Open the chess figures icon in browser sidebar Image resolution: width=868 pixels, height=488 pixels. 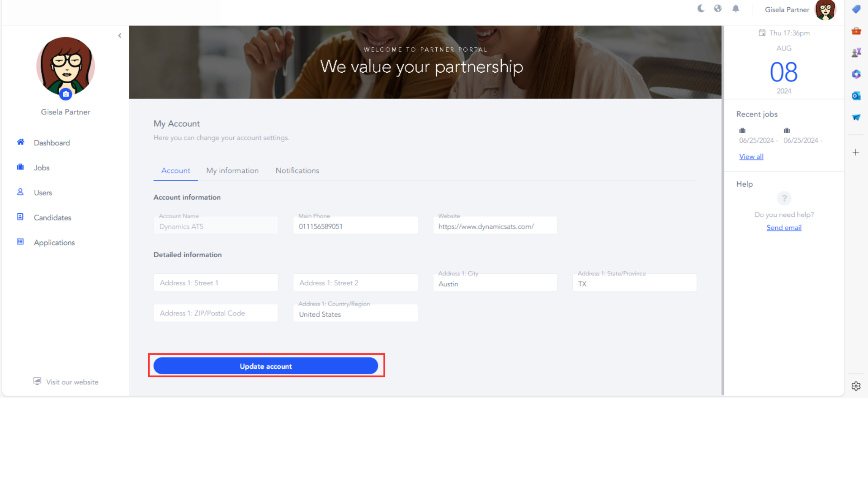[x=856, y=52]
